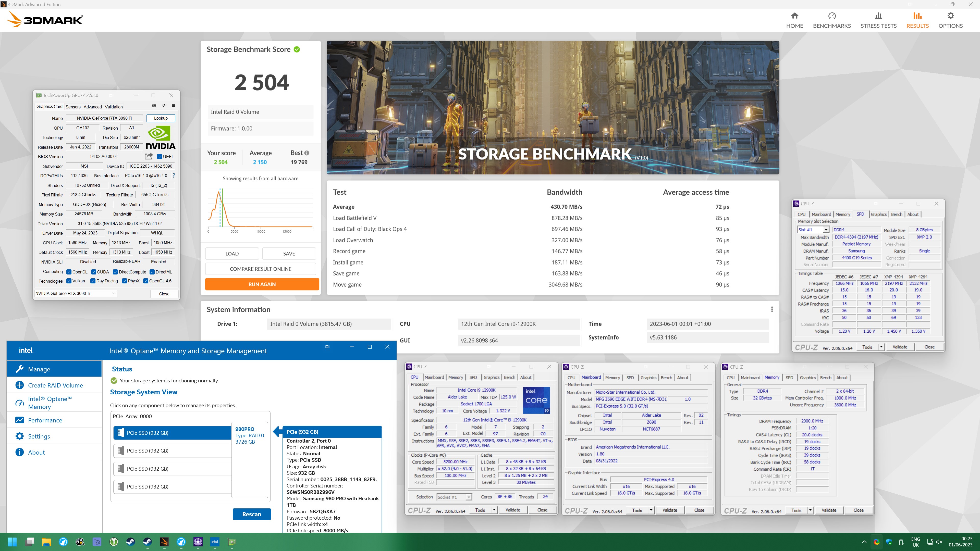This screenshot has height=551, width=980.
Task: Open RESULTS in 3DMark navigation
Action: (x=917, y=20)
